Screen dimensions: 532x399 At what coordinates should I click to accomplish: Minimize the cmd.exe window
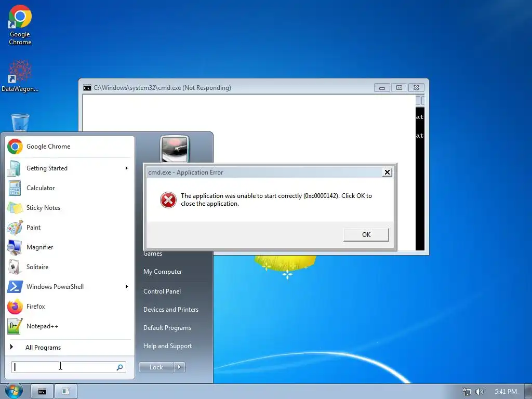click(x=382, y=88)
